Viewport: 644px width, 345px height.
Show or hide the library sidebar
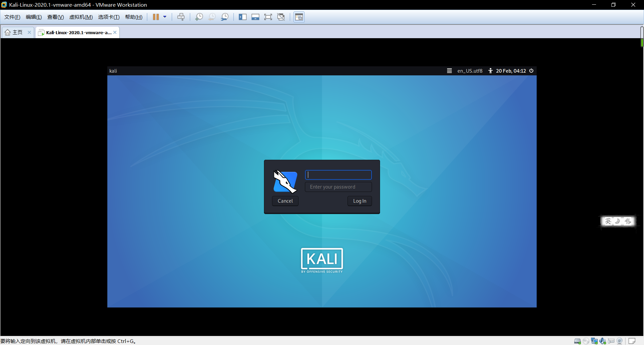pos(243,17)
